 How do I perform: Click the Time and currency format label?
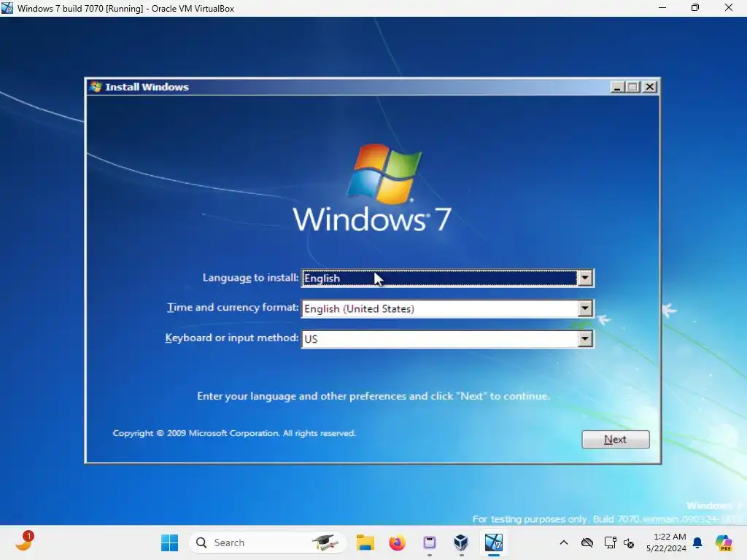(233, 308)
